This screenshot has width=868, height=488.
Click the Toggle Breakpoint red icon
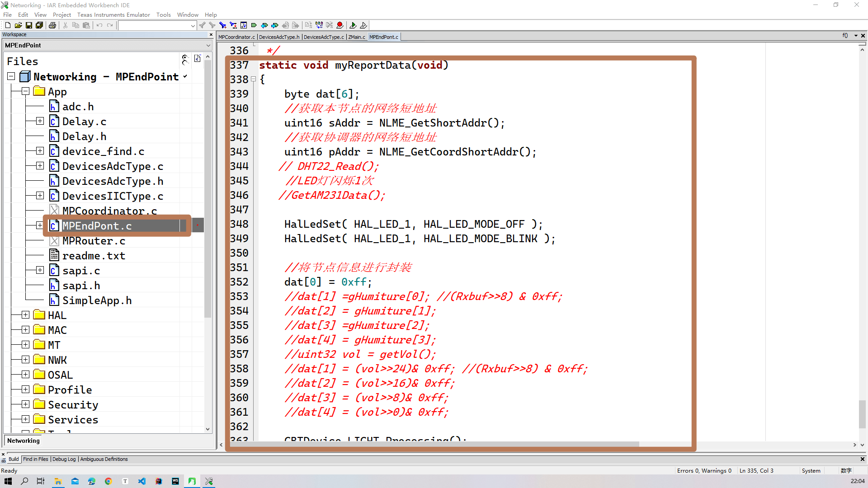pyautogui.click(x=340, y=25)
